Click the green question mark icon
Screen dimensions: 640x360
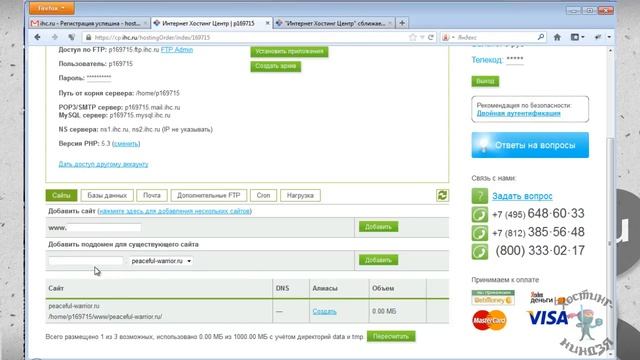(480, 196)
